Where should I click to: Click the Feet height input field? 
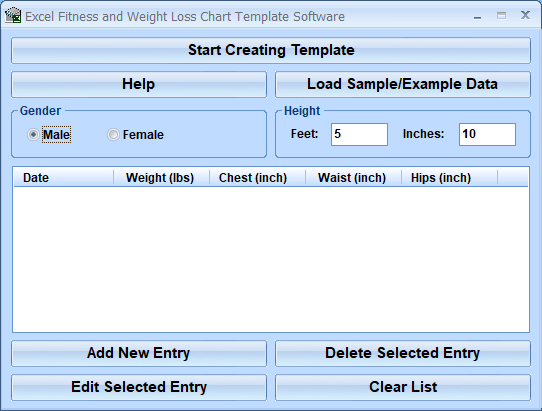point(359,134)
